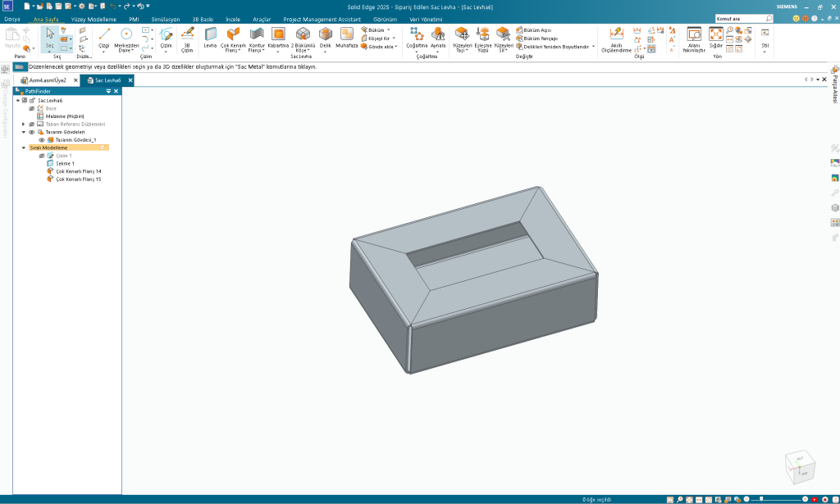840x504 pixels.
Task: Select the Levha (Tab) sheet metal tool
Action: 211,37
